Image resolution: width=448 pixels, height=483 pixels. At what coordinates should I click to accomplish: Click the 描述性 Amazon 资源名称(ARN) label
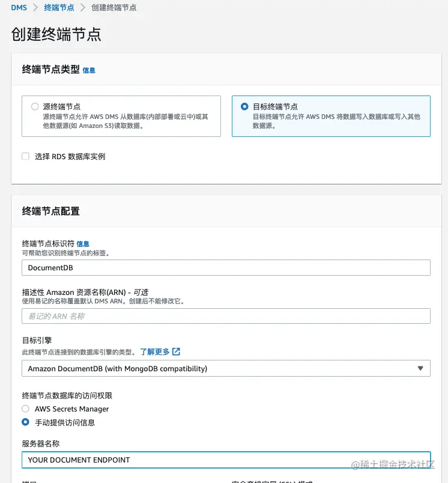(85, 292)
